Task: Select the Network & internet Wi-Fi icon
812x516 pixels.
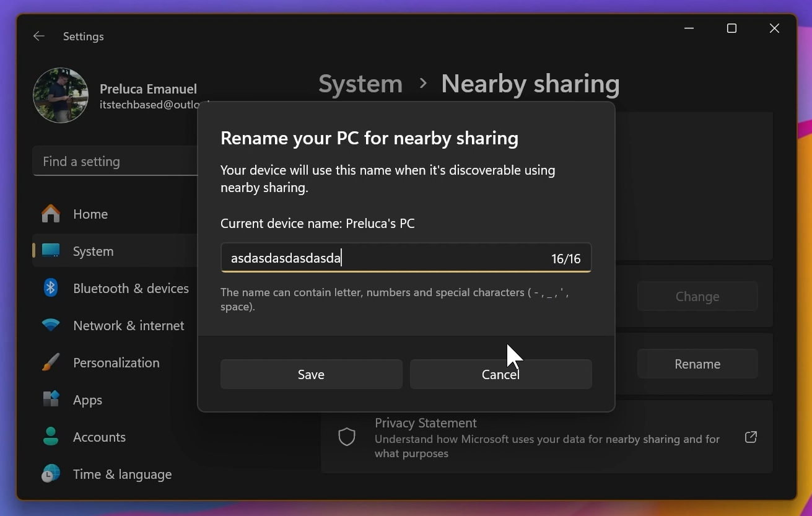Action: (50, 325)
